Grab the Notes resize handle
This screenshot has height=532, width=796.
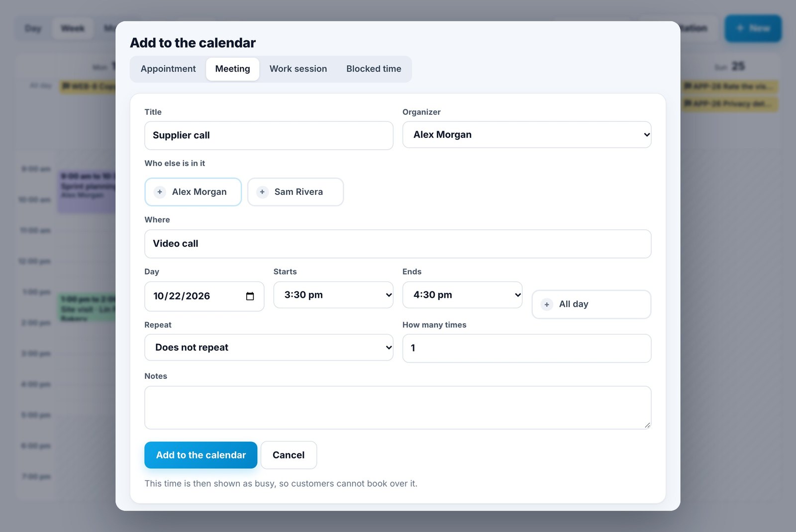coord(647,425)
